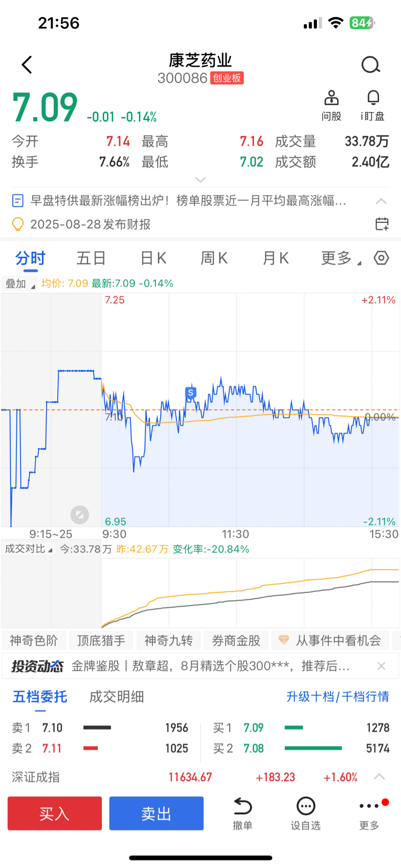Tap 今开 7.14 value
Screen dimensions: 401x868
pyautogui.click(x=118, y=142)
